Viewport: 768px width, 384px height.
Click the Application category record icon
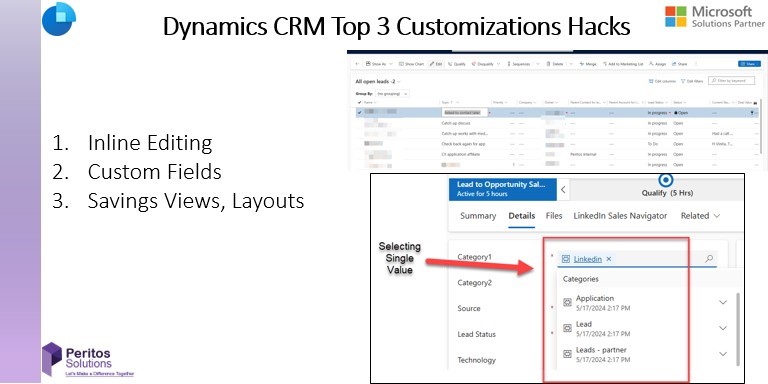pyautogui.click(x=568, y=302)
